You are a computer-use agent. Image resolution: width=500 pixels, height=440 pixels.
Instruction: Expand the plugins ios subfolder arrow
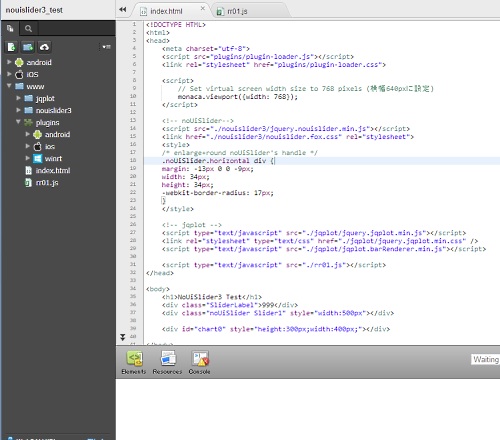point(28,146)
